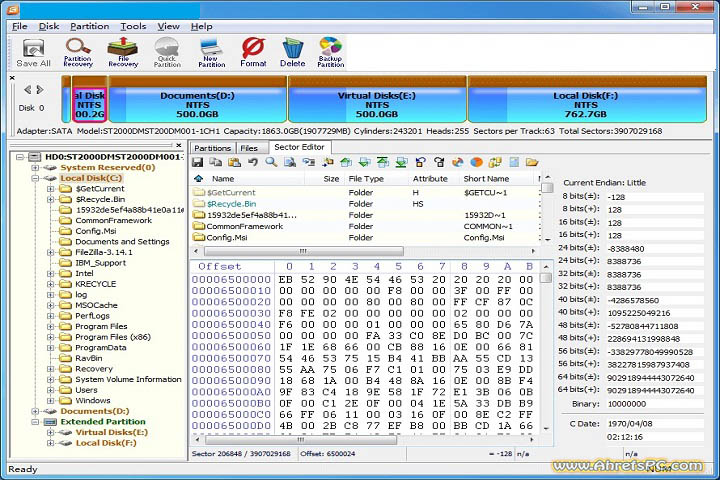Jump to the first sector icon

tap(383, 162)
